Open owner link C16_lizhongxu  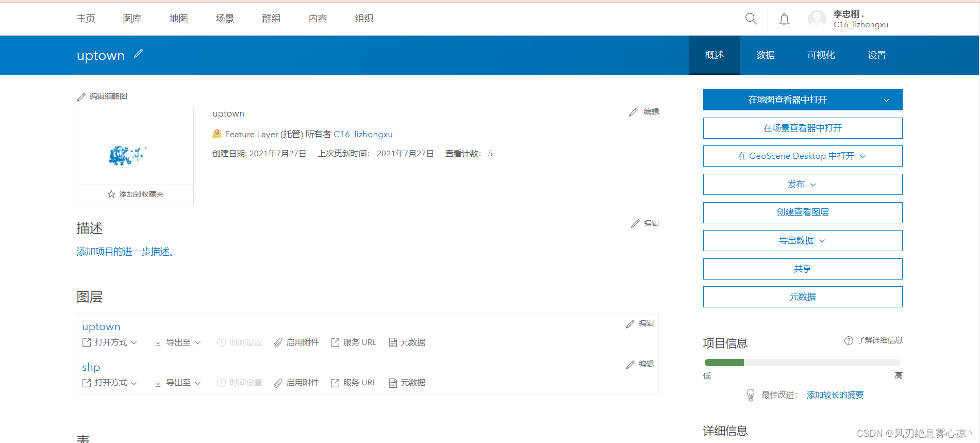(363, 134)
